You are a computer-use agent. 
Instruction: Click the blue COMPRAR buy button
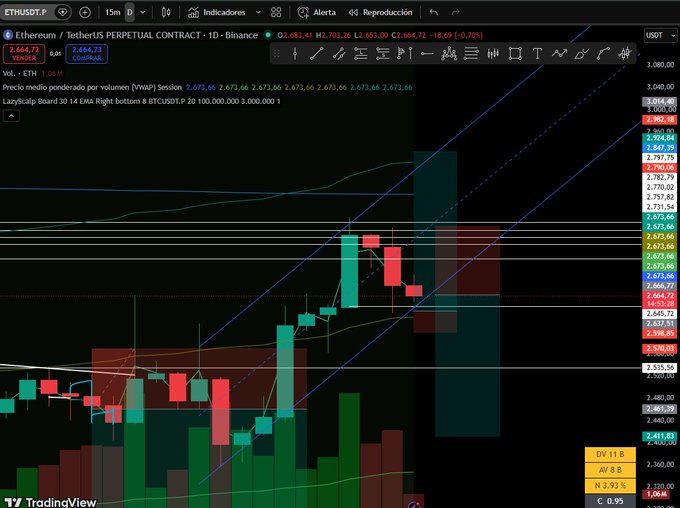pos(87,54)
